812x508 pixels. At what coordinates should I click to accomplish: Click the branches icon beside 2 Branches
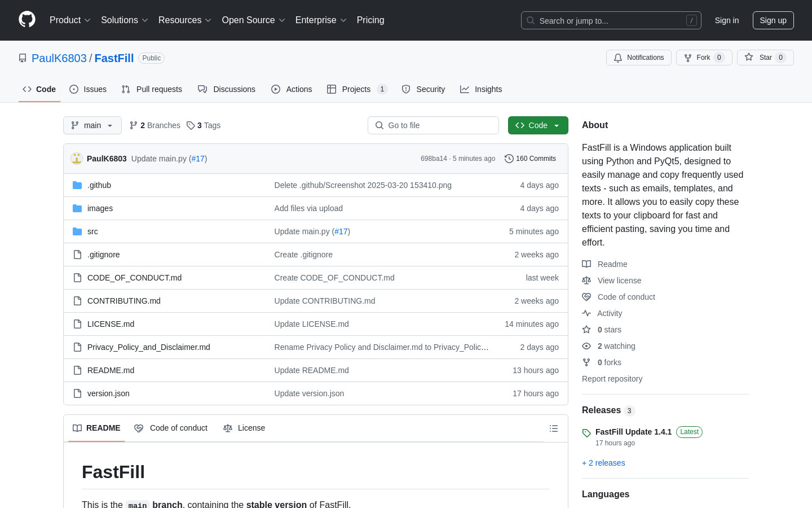[x=134, y=125]
